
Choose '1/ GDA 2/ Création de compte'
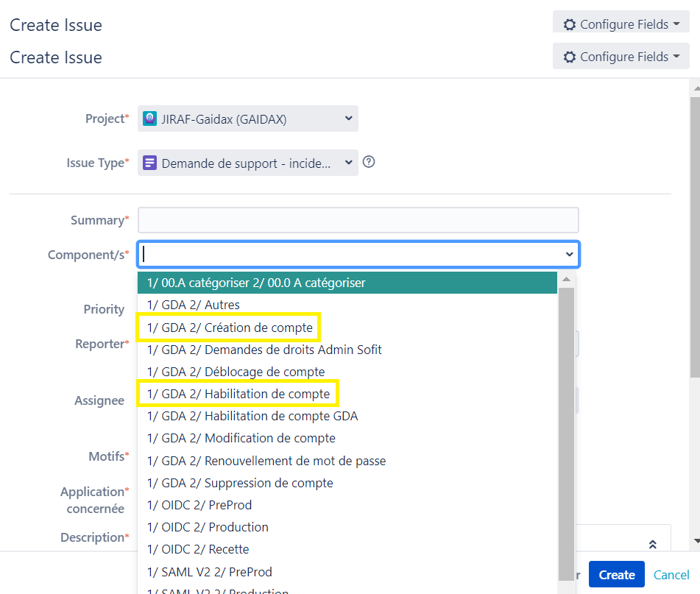347,328
